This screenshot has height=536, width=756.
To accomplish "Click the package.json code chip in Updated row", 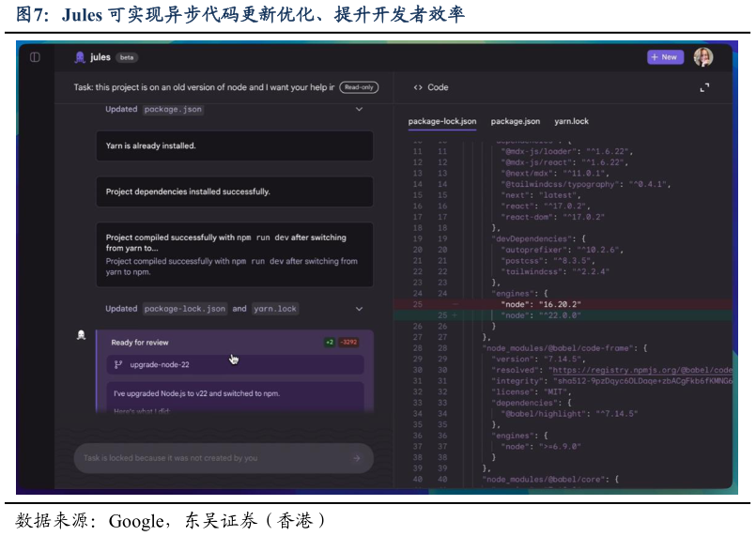I will (x=173, y=110).
